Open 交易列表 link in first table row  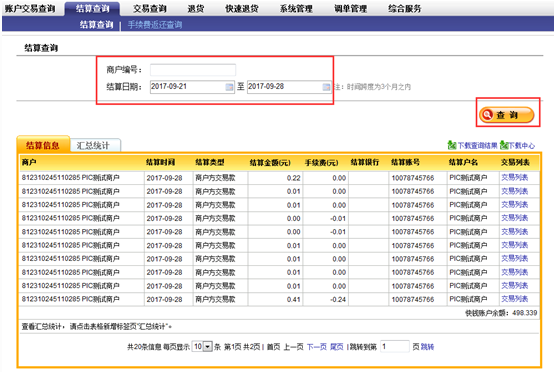(x=515, y=178)
